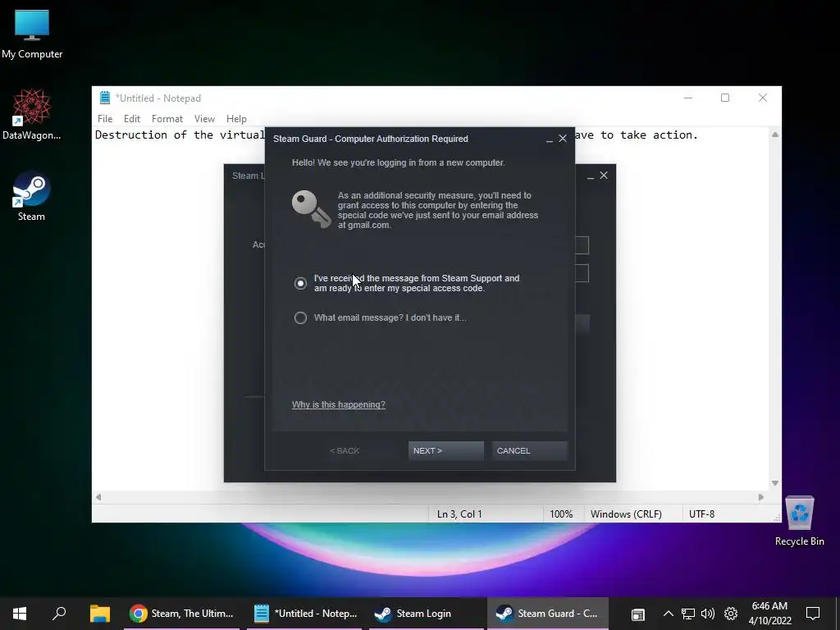Click 'Ln 3, Col 1' in Notepad status bar
This screenshot has height=630, width=840.
point(459,514)
